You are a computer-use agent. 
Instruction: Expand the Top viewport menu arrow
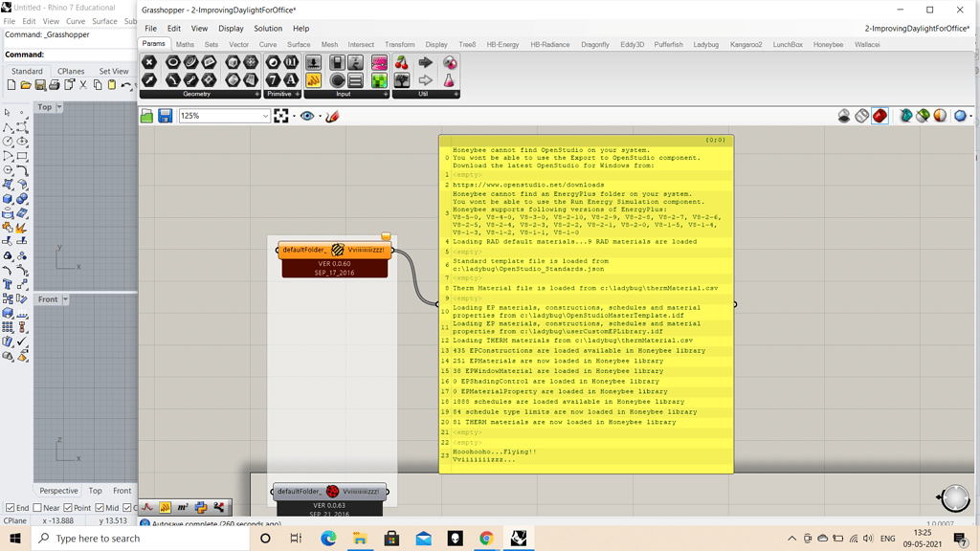[59, 107]
